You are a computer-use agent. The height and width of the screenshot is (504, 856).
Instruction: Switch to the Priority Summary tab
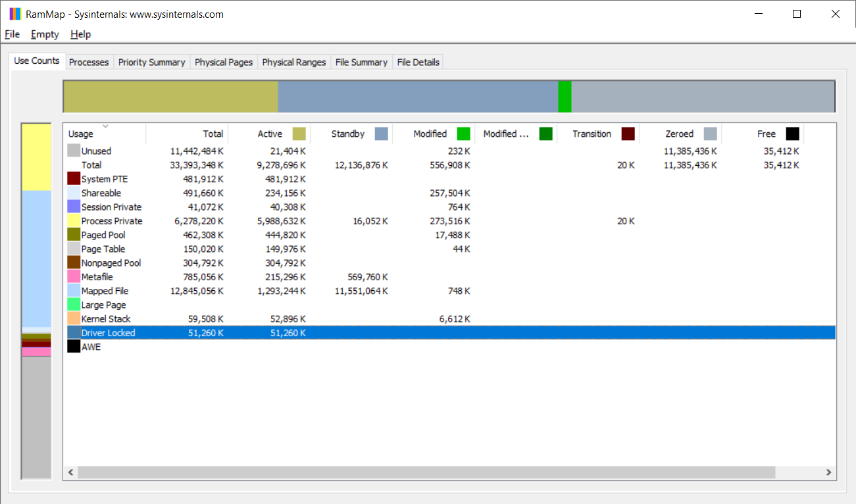click(x=151, y=62)
